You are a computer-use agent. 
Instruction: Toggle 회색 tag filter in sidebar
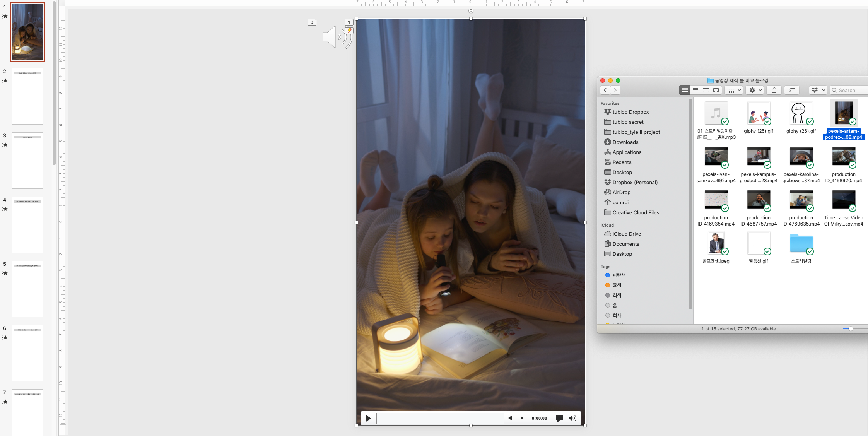[x=616, y=295]
